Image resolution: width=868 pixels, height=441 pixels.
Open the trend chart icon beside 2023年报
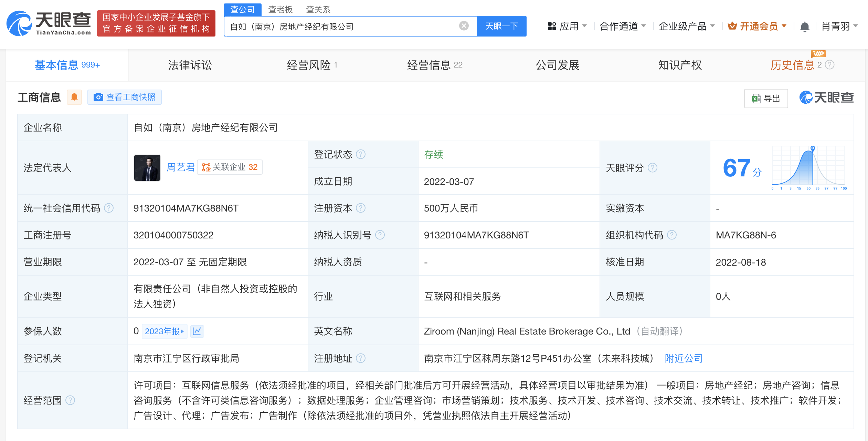click(197, 331)
